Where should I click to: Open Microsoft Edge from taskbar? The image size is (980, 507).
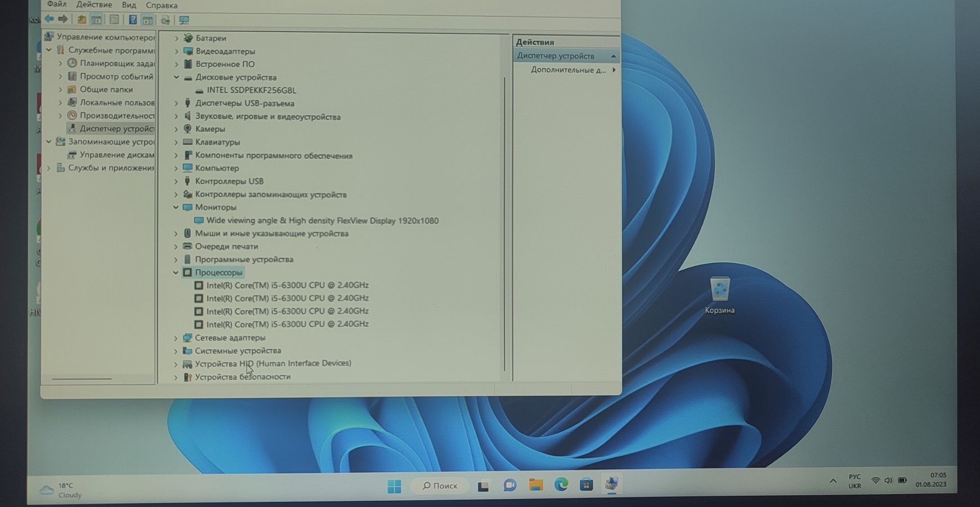click(561, 484)
